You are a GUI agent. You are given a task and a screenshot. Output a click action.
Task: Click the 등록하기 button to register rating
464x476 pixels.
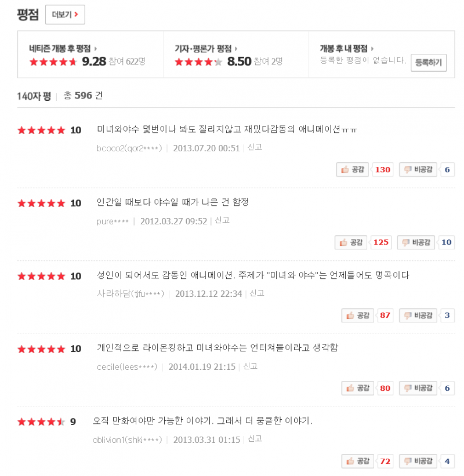coord(429,63)
